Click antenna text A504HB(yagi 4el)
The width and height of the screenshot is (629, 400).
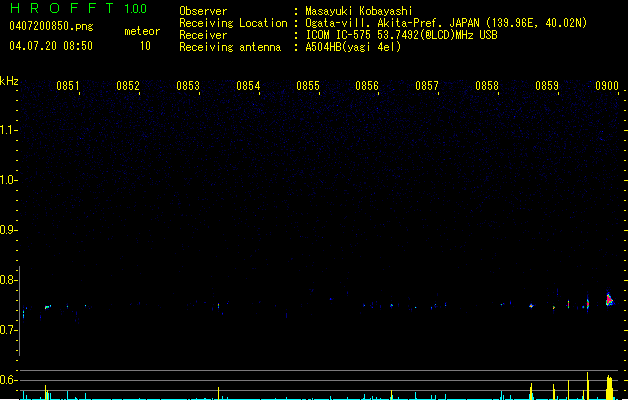pyautogui.click(x=353, y=47)
